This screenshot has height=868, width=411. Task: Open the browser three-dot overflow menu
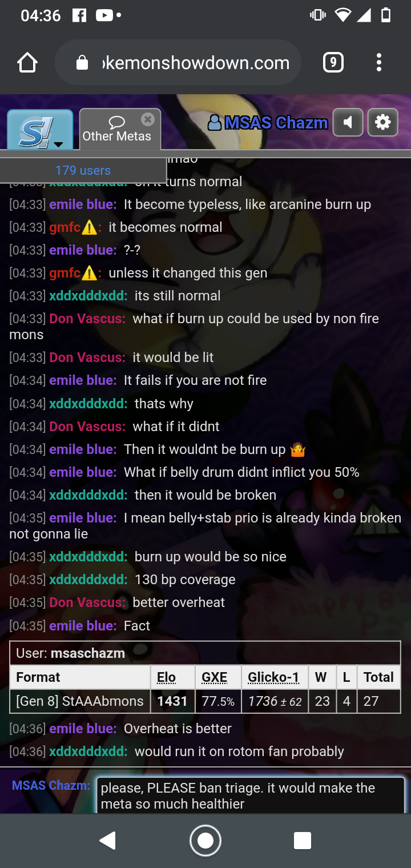coord(379,63)
